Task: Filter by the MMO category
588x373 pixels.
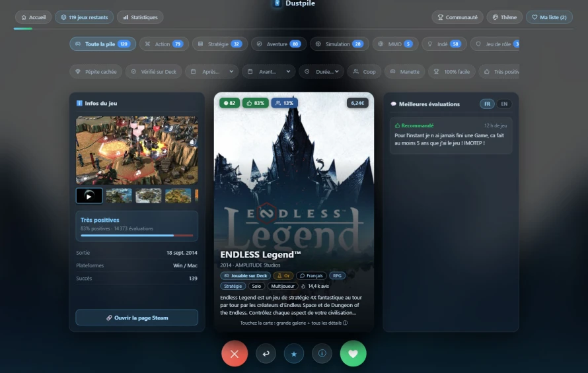Action: 395,44
